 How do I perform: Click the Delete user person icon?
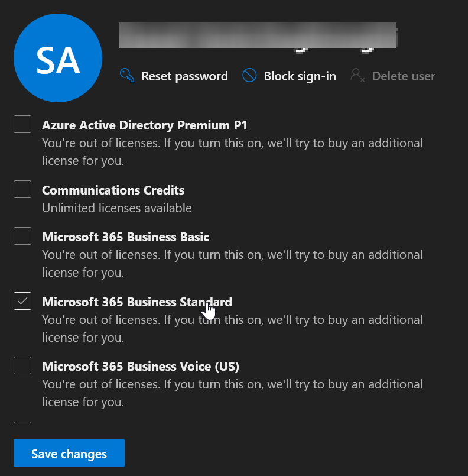click(x=357, y=75)
